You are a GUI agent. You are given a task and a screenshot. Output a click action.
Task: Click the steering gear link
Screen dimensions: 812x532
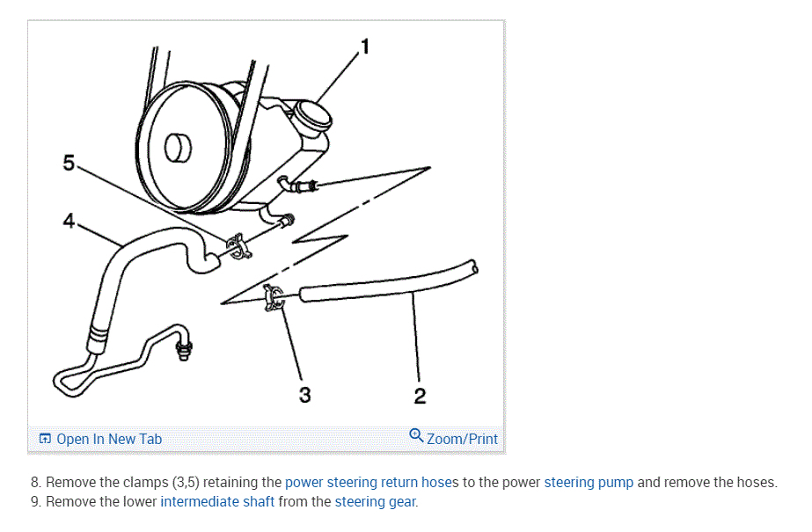pyautogui.click(x=375, y=502)
